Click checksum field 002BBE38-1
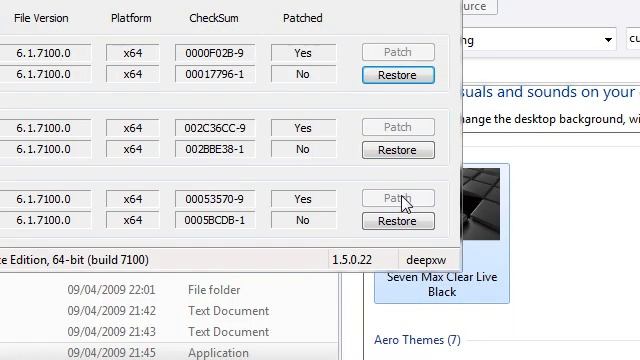This screenshot has width=640, height=360. [x=215, y=149]
